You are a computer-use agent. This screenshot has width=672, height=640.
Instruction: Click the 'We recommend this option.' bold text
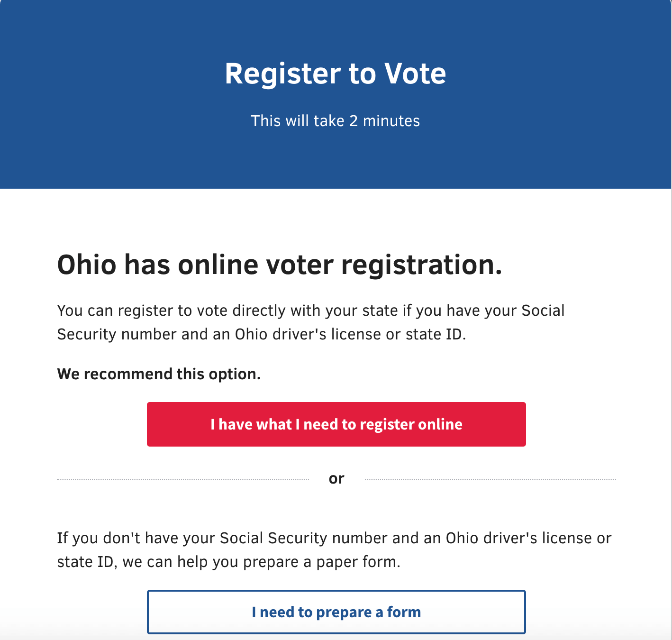click(159, 374)
